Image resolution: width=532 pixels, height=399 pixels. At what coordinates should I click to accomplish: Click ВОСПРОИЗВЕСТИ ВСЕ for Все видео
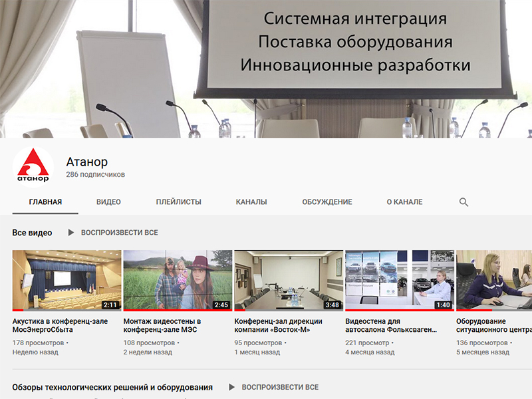point(120,232)
